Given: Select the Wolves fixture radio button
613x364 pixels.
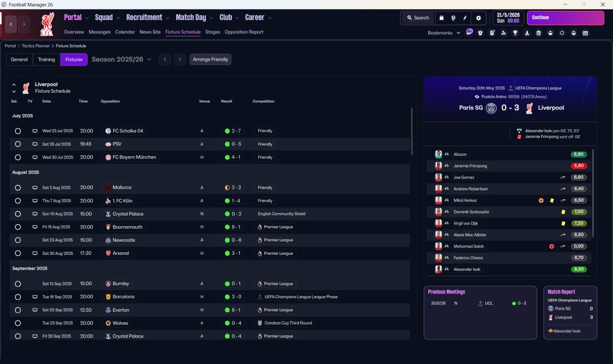Looking at the screenshot, I should tap(18, 323).
